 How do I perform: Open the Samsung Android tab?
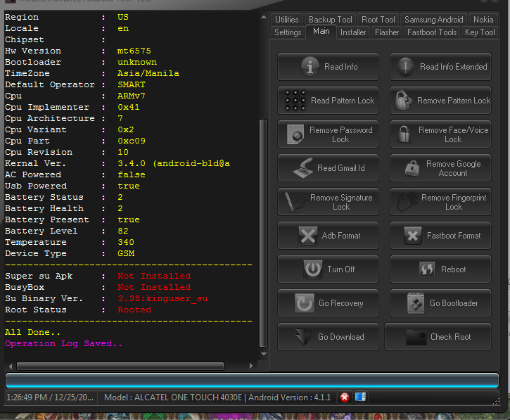pos(434,20)
